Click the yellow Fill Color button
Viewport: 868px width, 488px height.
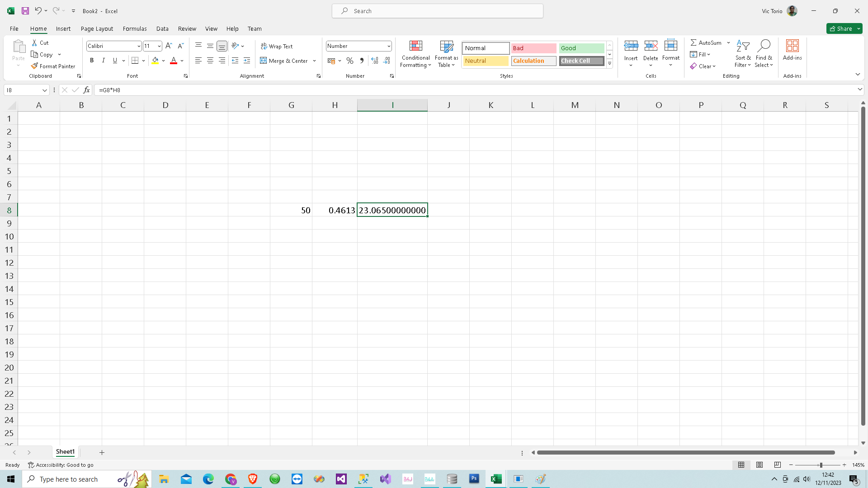155,61
